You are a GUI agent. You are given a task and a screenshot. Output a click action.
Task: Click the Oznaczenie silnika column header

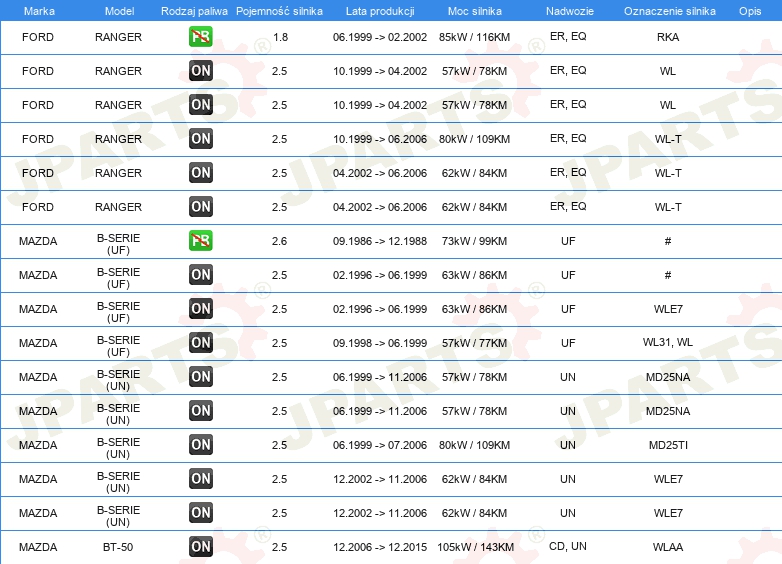[669, 11]
